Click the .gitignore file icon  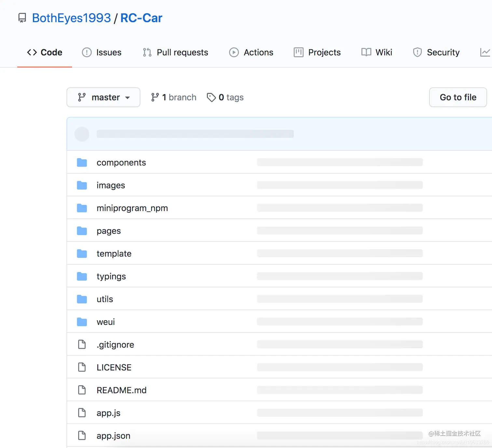pos(82,344)
